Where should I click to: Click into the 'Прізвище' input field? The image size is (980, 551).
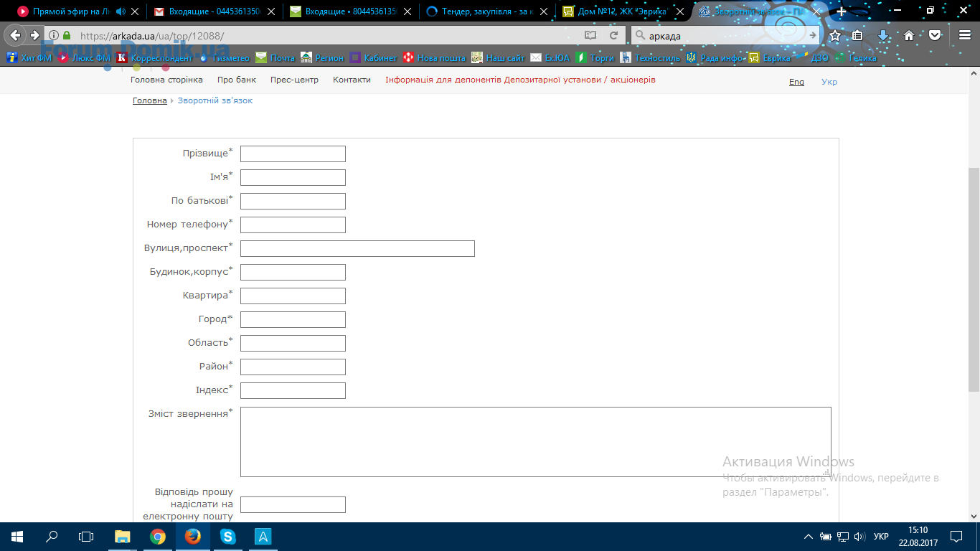pyautogui.click(x=293, y=154)
